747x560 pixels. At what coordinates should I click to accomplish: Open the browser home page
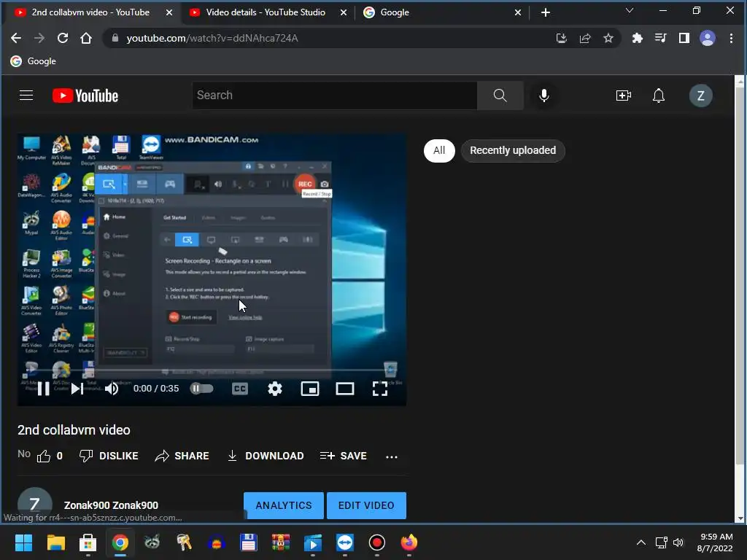(86, 38)
